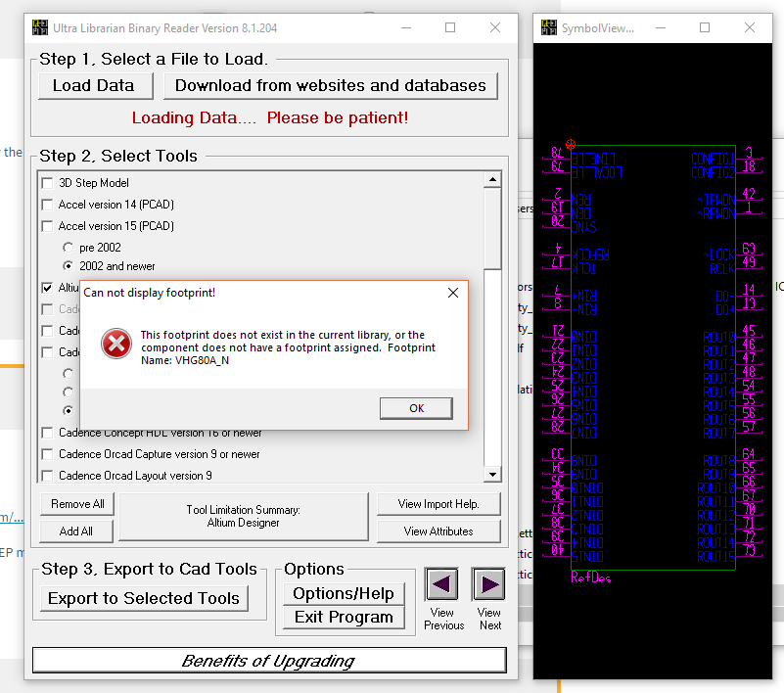Viewport: 784px width, 693px height.
Task: Select the '2002 and newer' radio button
Action: (x=68, y=266)
